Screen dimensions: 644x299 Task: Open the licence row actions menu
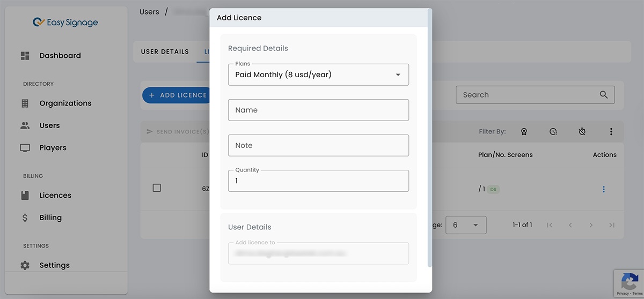point(604,189)
